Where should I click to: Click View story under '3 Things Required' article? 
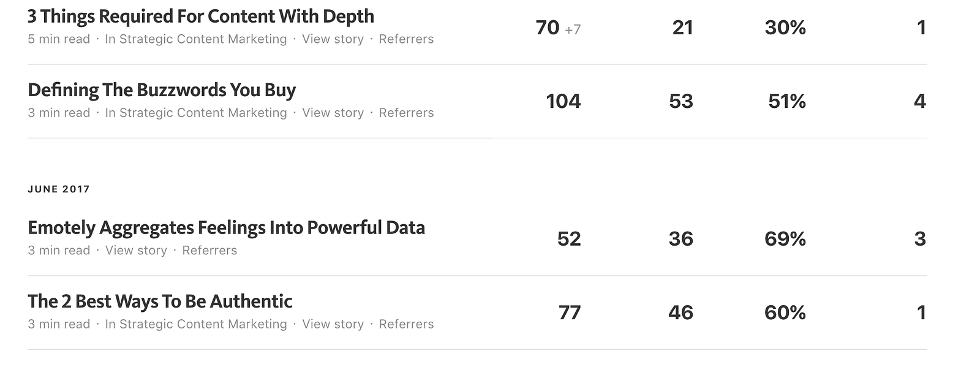333,39
